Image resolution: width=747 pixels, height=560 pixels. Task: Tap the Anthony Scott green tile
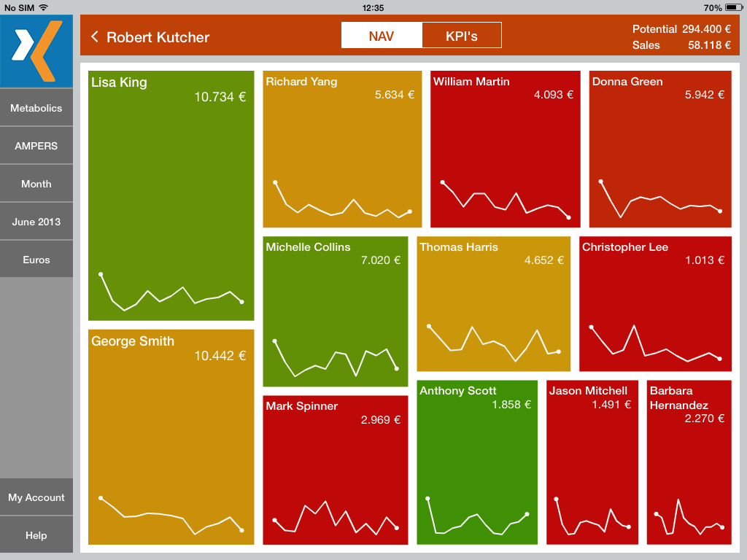[477, 462]
